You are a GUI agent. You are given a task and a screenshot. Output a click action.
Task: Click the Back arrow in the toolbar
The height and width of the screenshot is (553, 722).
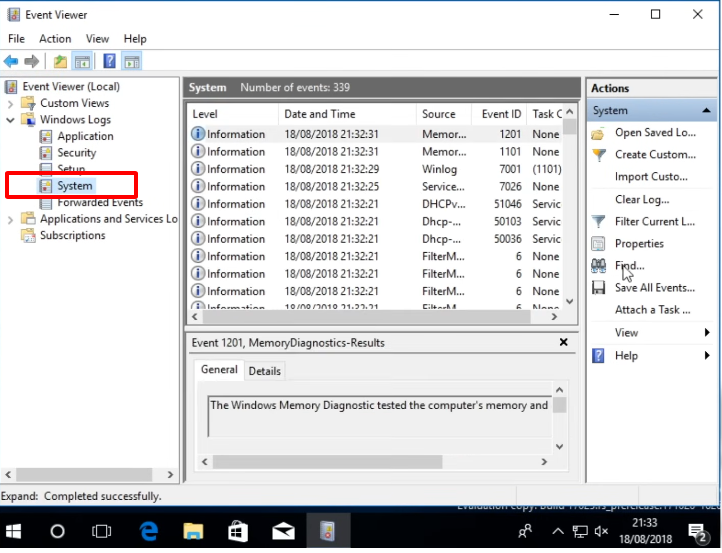[12, 61]
